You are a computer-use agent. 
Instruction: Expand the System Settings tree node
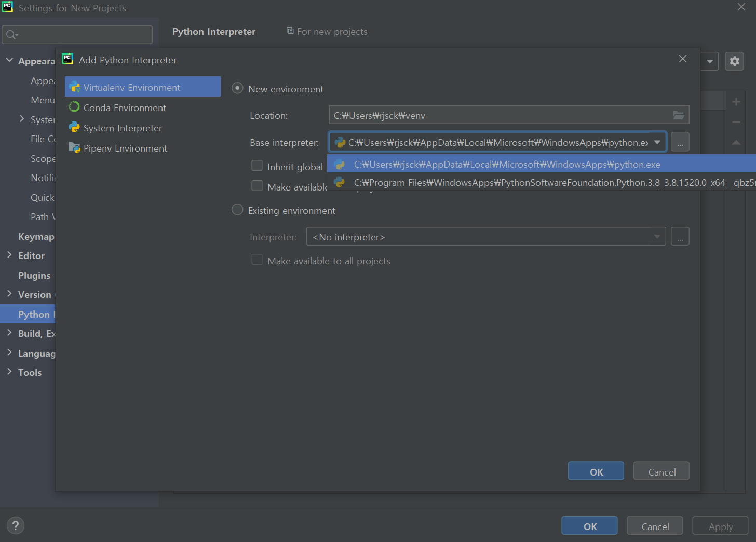[22, 119]
